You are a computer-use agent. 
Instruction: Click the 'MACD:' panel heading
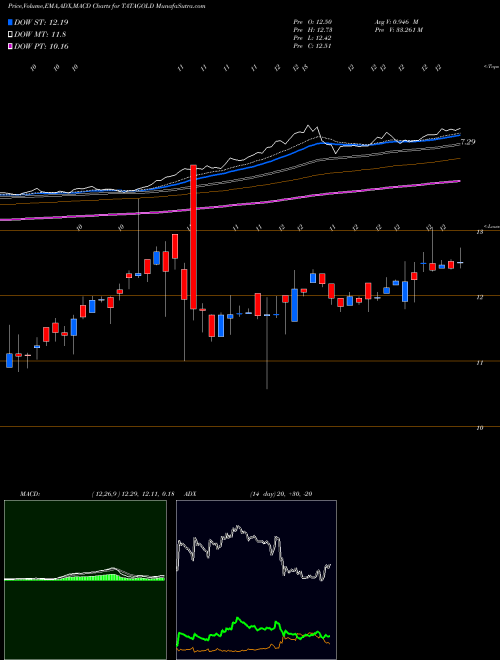click(30, 494)
